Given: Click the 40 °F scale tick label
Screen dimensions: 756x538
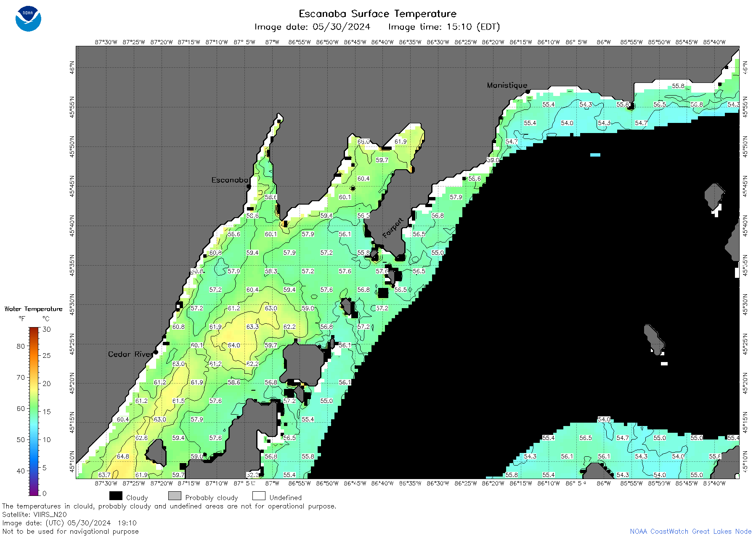Looking at the screenshot, I should [21, 471].
